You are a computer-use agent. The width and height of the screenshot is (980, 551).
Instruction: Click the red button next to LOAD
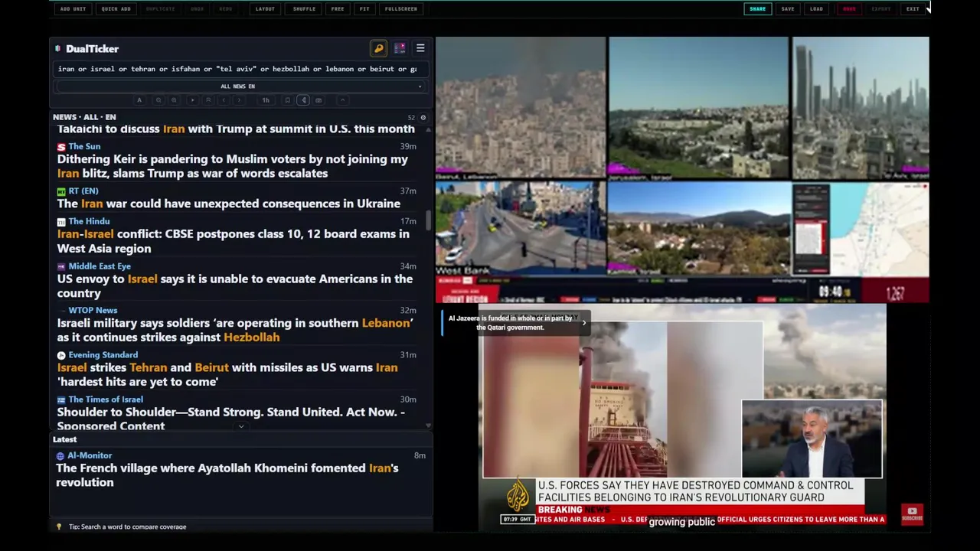pos(849,9)
